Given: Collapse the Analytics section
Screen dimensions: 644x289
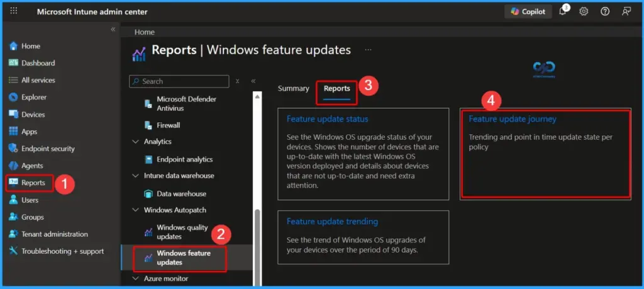Looking at the screenshot, I should click(136, 142).
